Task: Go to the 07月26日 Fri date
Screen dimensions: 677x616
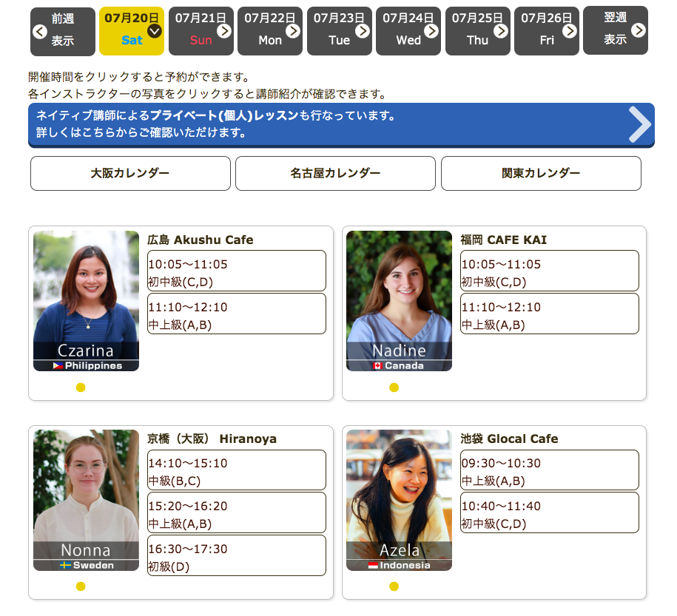Action: pyautogui.click(x=546, y=31)
